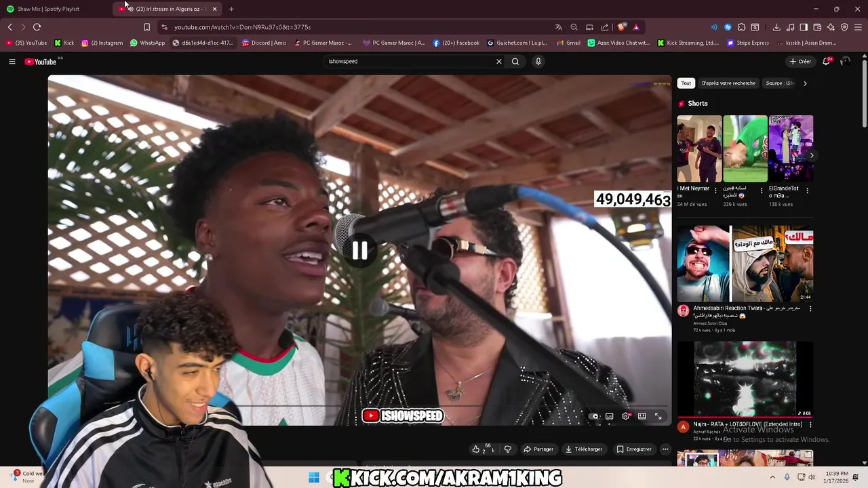Enter fullscreen in the video player
This screenshot has width=868, height=488.
(x=658, y=416)
